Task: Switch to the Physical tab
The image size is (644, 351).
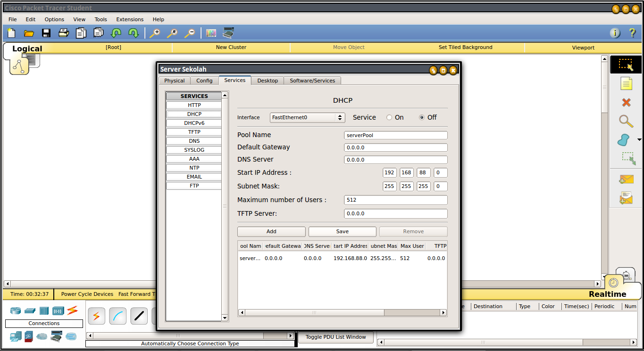Action: 175,81
